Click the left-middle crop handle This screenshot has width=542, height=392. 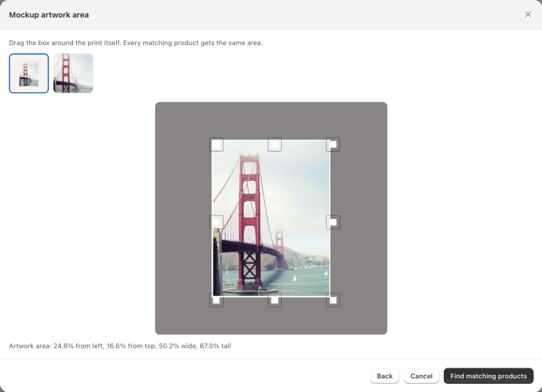216,222
